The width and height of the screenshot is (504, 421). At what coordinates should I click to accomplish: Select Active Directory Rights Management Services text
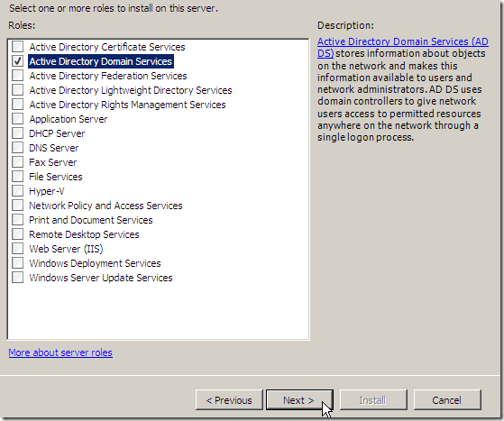(127, 105)
